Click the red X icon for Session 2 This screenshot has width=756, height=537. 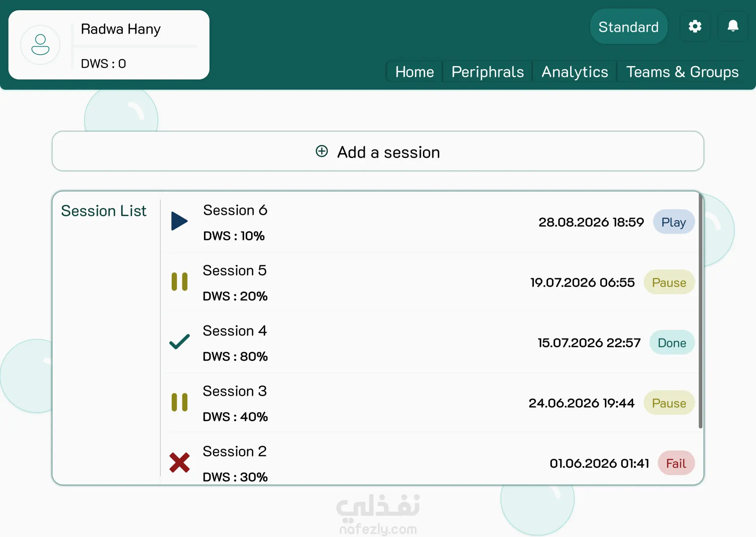(x=180, y=462)
